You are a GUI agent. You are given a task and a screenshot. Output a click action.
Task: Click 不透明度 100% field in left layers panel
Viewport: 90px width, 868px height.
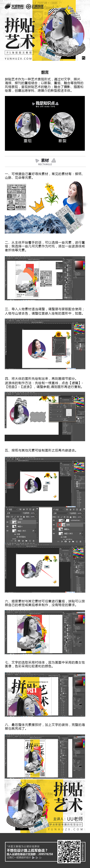coord(33,513)
